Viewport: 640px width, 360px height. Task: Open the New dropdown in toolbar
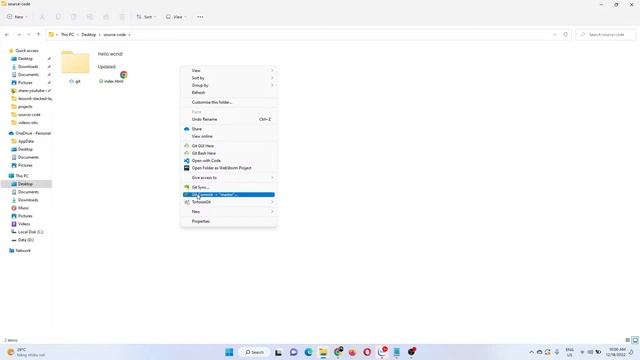pyautogui.click(x=17, y=17)
